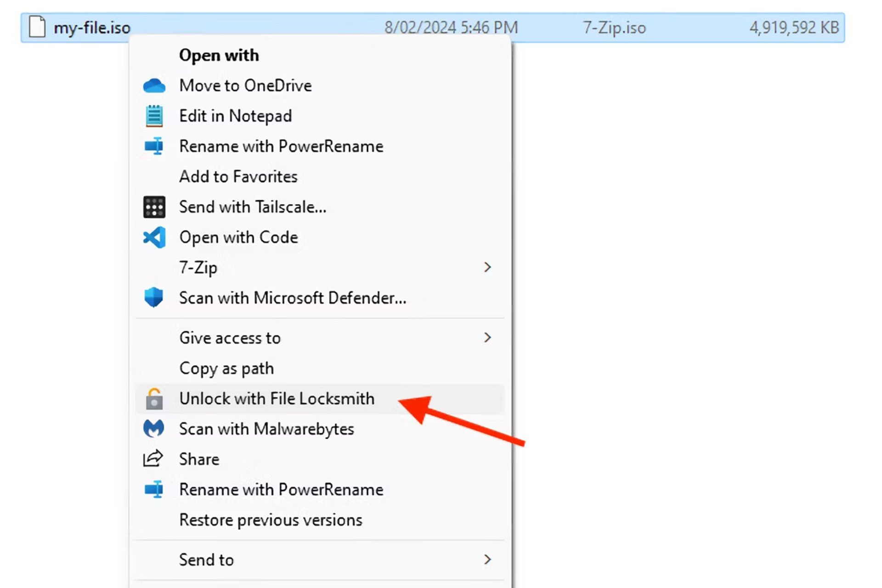This screenshot has height=588, width=882.
Task: Expand the 7-Zip submenu arrow
Action: click(487, 267)
